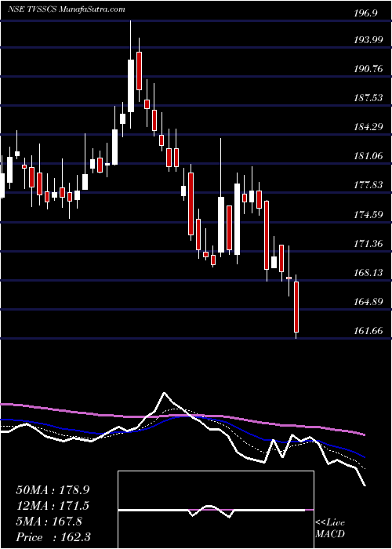Viewport: 392px width, 549px height.
Task: Click the 12MA : 171.5 readout
Action: click(x=53, y=506)
